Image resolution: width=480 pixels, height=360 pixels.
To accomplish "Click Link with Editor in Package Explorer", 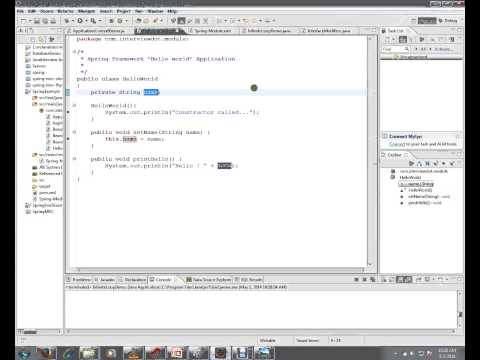I will [x=42, y=39].
